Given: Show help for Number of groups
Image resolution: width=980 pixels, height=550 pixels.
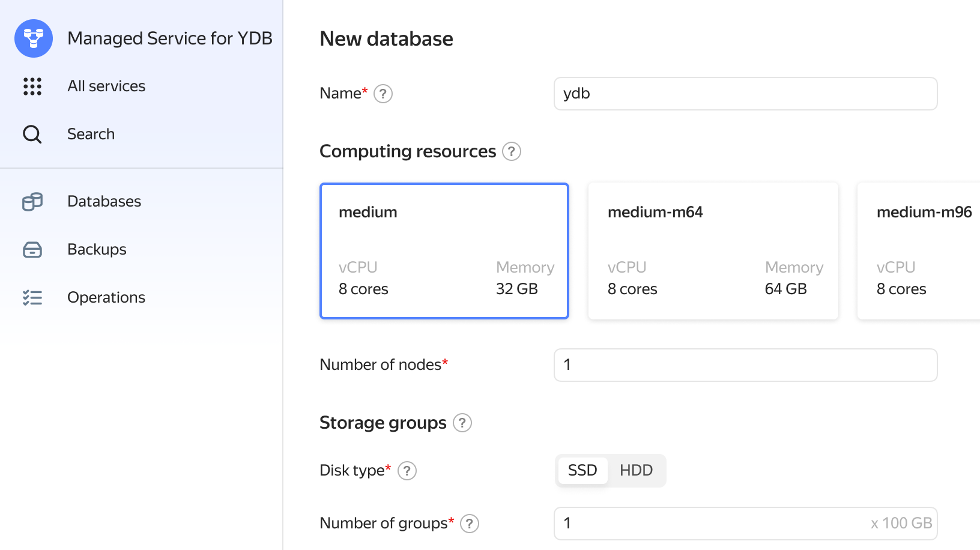Looking at the screenshot, I should (470, 524).
